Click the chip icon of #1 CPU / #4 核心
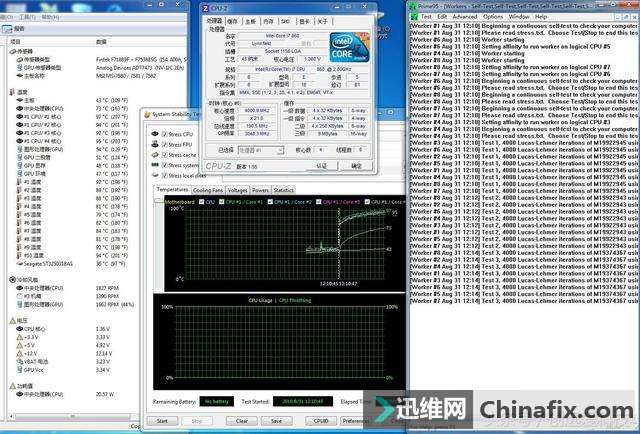This screenshot has width=640, height=434. click(20, 141)
